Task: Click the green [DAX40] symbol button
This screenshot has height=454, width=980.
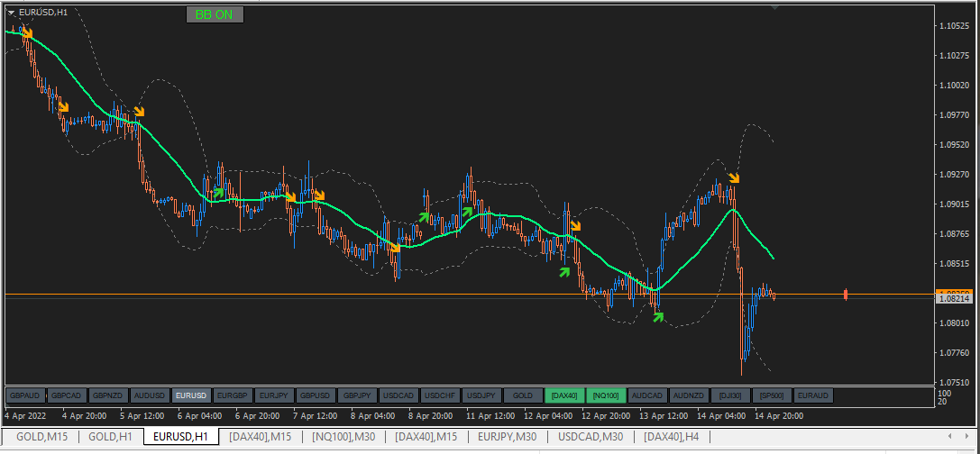Action: click(564, 395)
